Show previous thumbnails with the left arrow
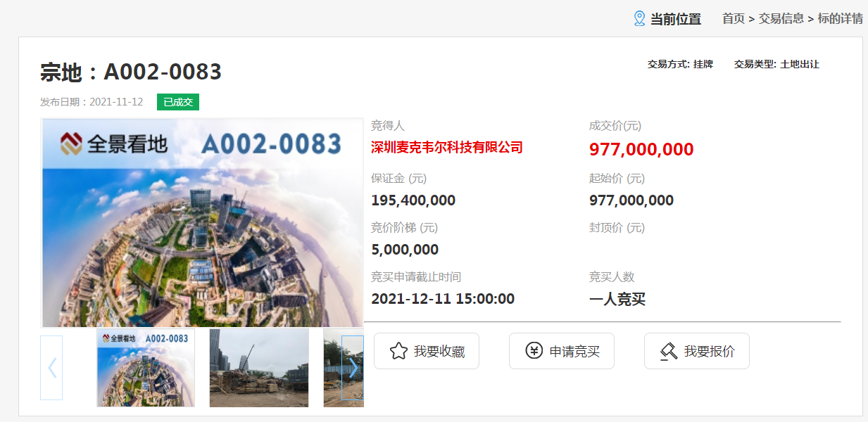 tap(51, 368)
